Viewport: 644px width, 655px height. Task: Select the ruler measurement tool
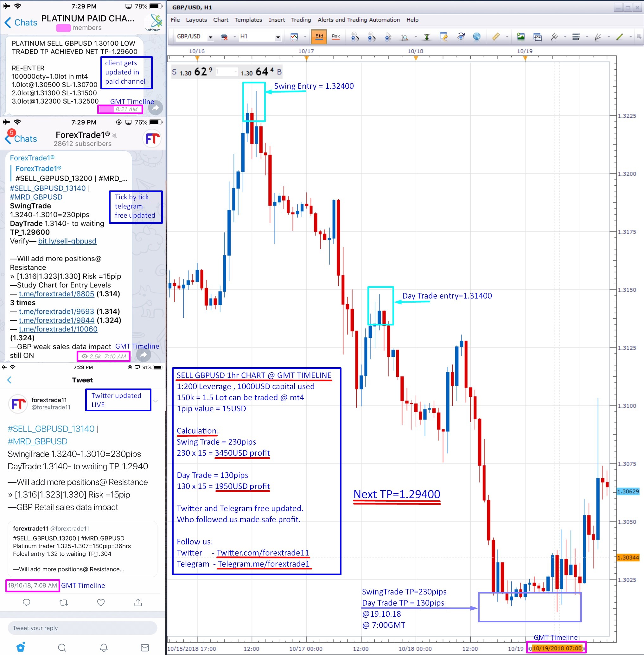point(496,36)
